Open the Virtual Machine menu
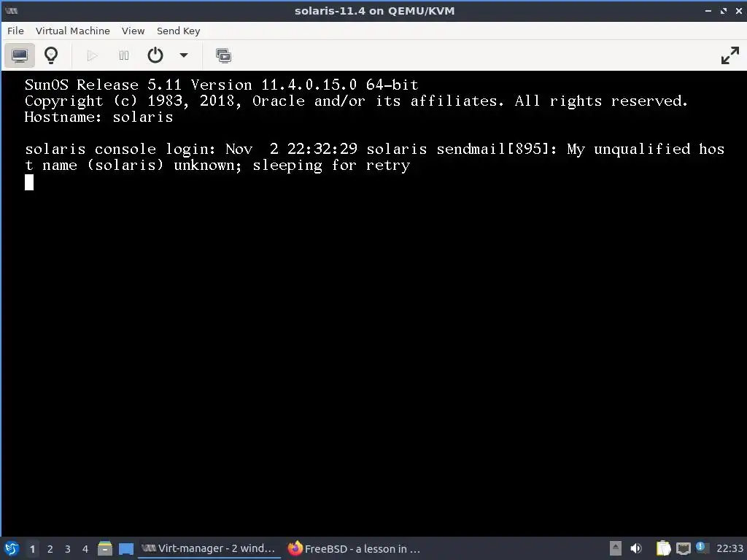The height and width of the screenshot is (560, 747). point(72,31)
